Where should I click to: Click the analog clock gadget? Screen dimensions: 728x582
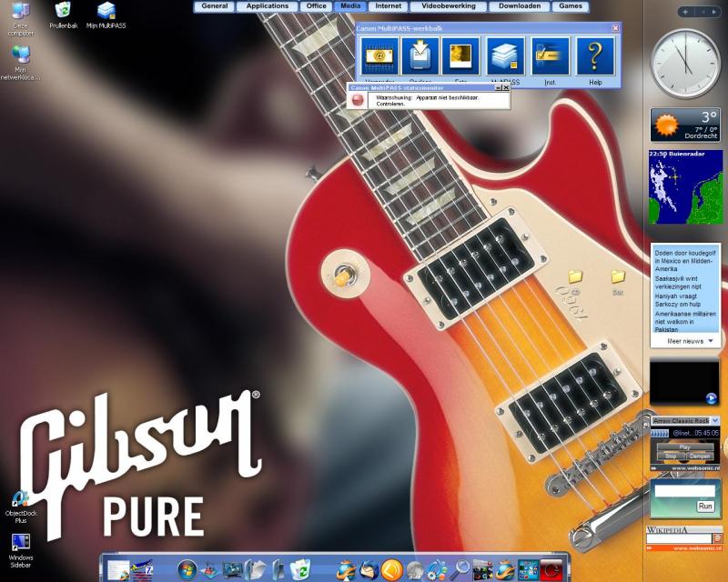685,64
